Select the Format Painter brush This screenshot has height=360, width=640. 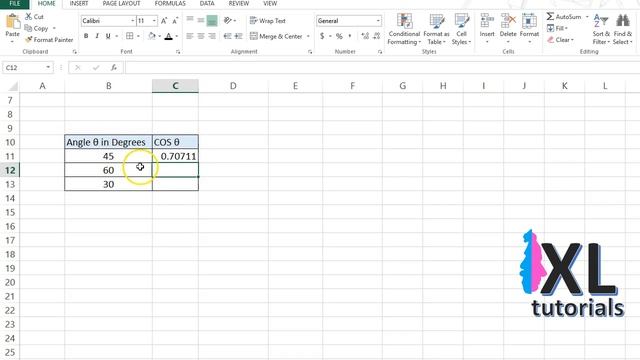click(28, 40)
